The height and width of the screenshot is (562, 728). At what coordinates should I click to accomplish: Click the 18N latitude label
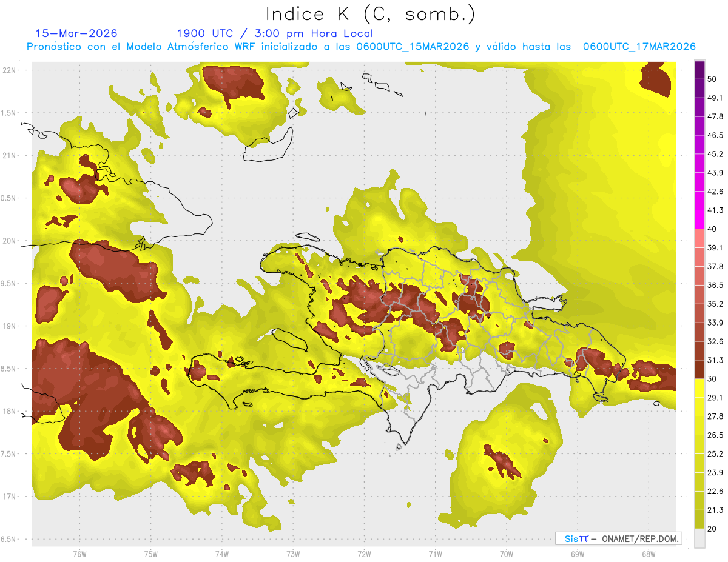coord(10,411)
